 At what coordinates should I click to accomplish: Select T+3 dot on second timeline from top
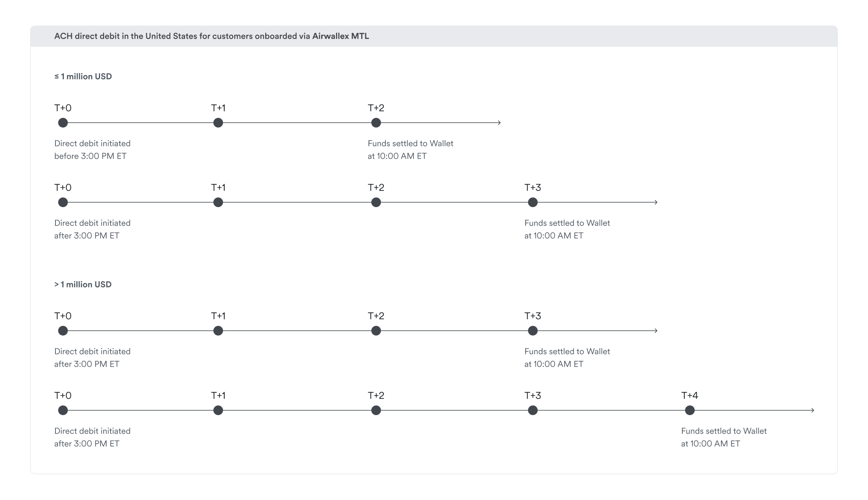[533, 202]
